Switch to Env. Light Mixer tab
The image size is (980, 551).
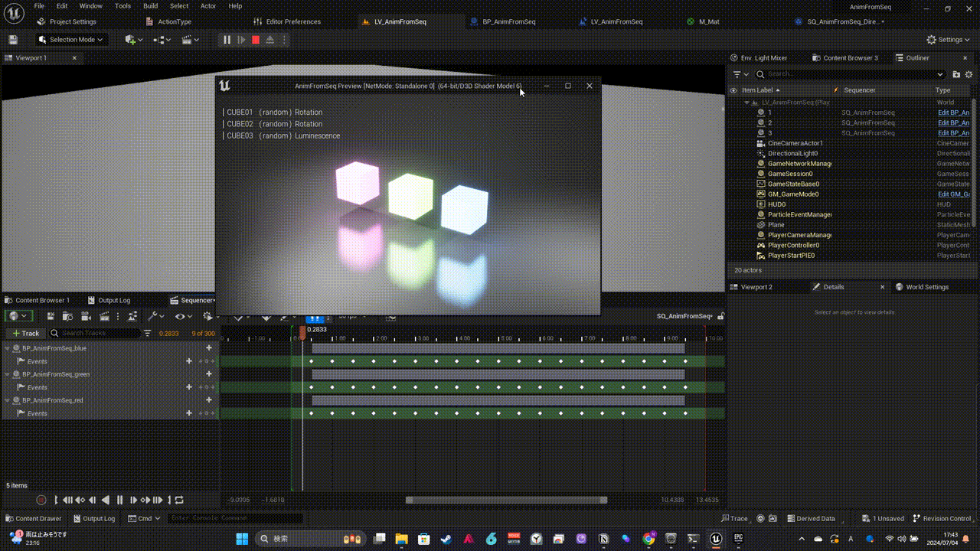759,58
